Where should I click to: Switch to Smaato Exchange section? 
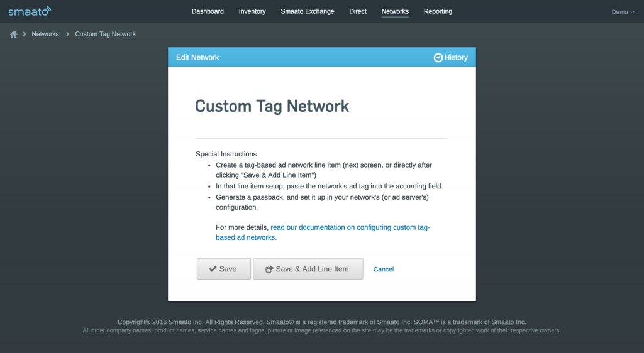(x=307, y=11)
